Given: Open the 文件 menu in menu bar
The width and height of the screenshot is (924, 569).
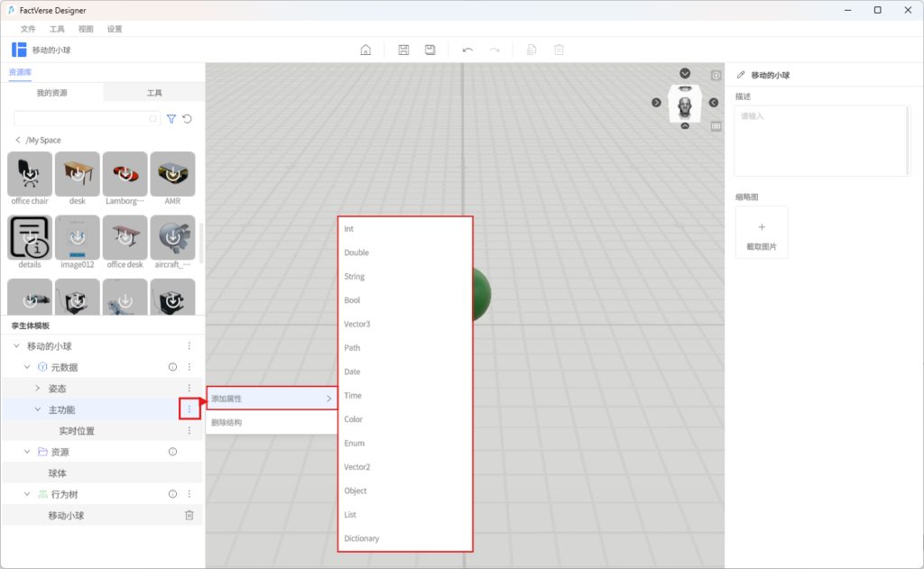Looking at the screenshot, I should click(28, 29).
